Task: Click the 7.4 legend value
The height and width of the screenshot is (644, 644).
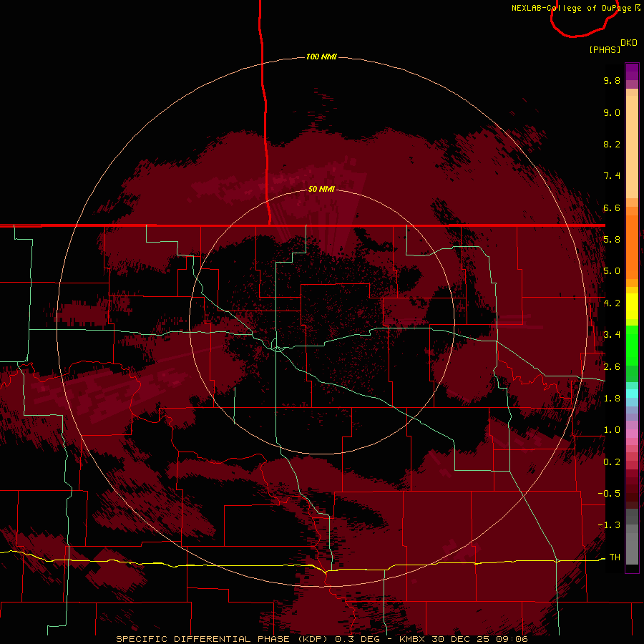Action: (612, 176)
